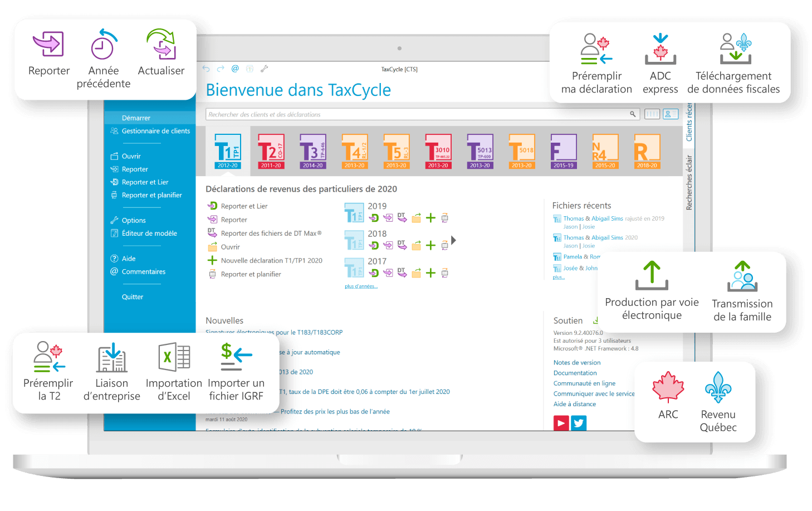This screenshot has width=812, height=511.
Task: Expand the arrow beside the 2018 row
Action: (454, 240)
